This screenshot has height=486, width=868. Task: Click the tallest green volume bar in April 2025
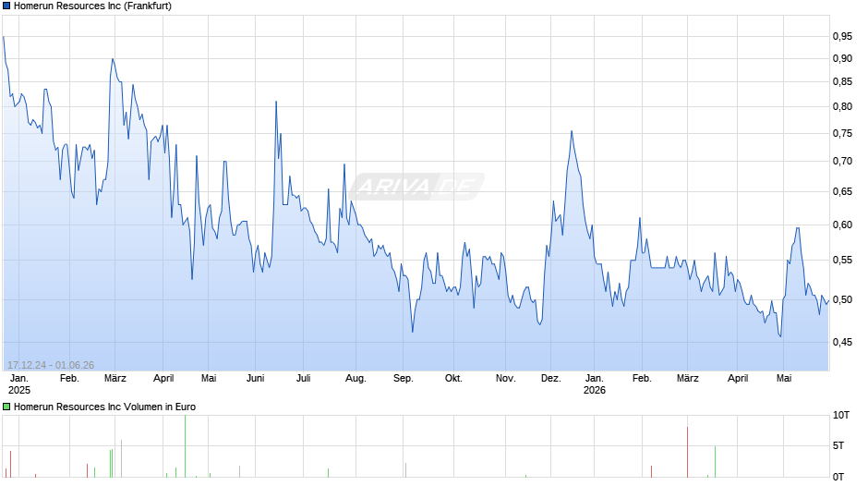point(185,446)
